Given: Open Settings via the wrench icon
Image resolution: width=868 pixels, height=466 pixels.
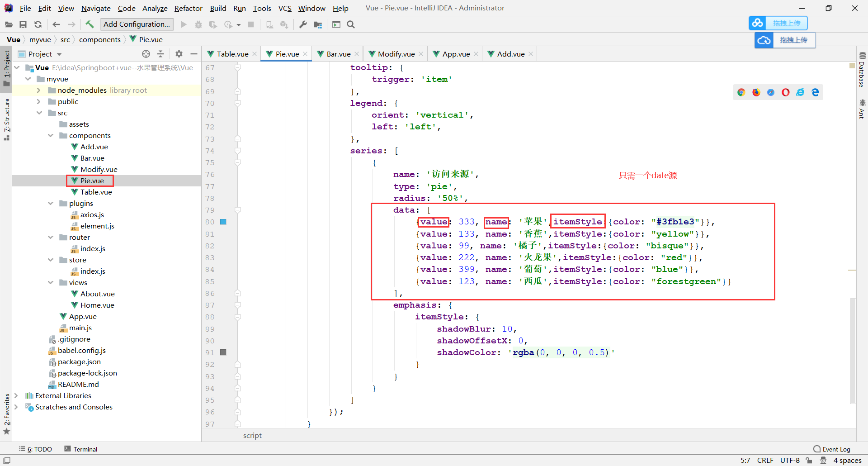Looking at the screenshot, I should point(302,24).
